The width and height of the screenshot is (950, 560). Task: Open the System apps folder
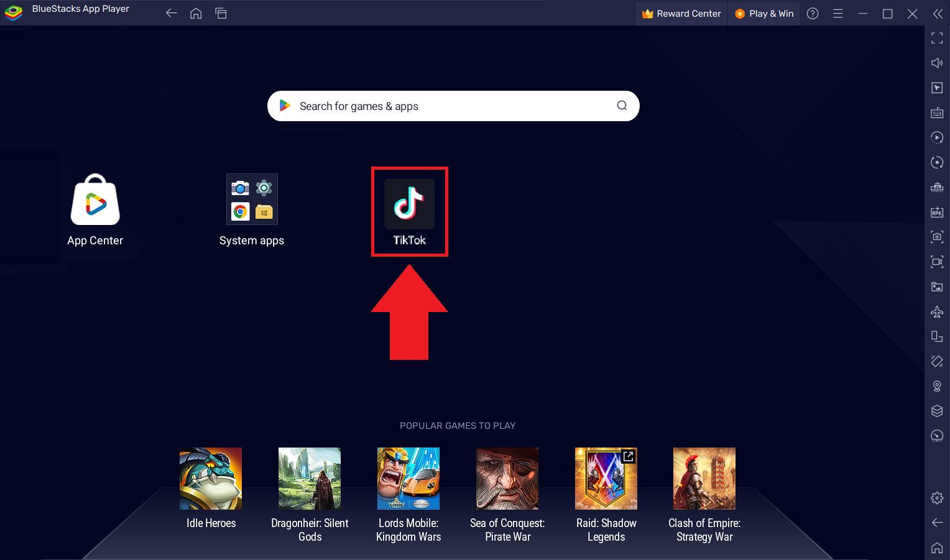pos(252,199)
